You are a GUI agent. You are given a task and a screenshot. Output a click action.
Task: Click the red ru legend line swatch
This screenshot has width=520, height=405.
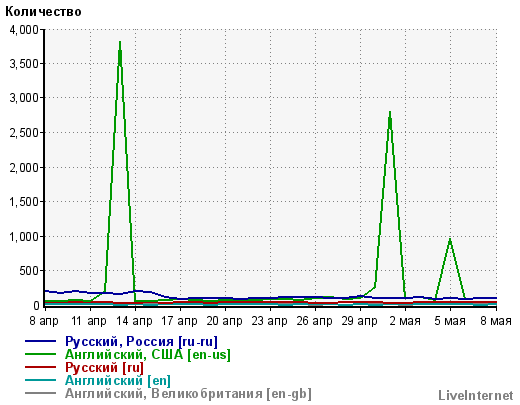[x=40, y=367]
